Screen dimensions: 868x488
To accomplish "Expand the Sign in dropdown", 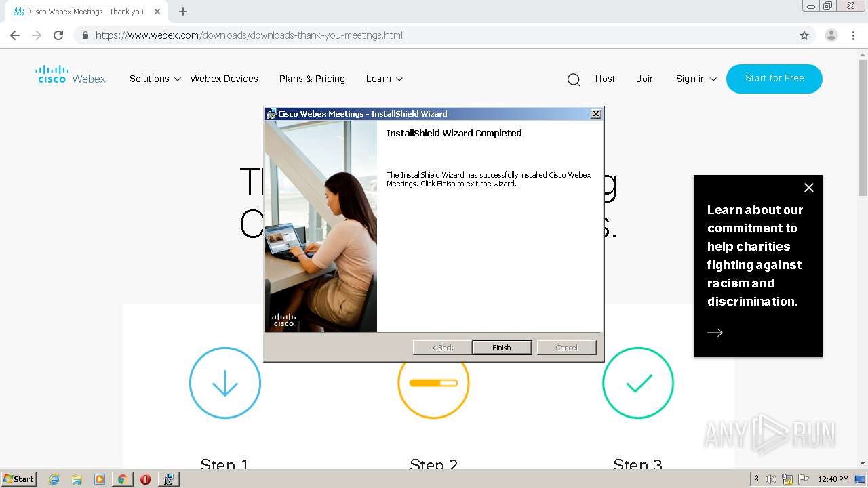I will (x=696, y=79).
